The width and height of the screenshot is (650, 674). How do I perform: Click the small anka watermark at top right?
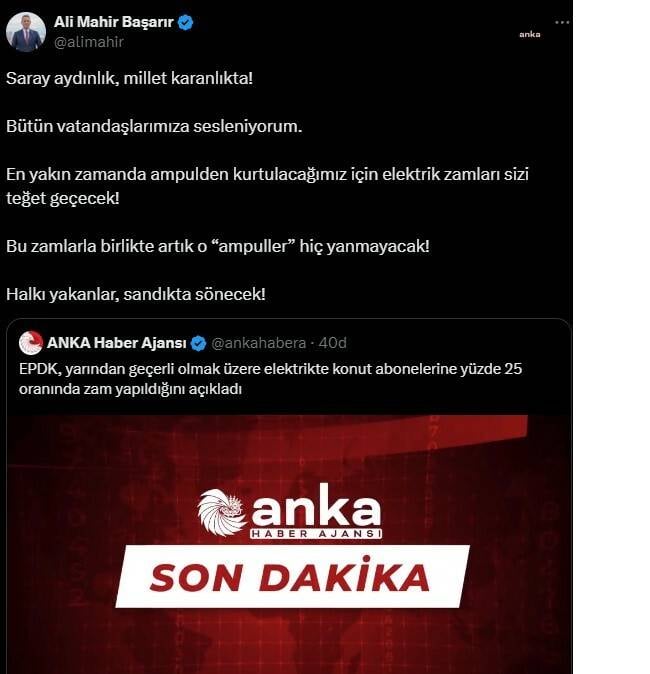530,34
